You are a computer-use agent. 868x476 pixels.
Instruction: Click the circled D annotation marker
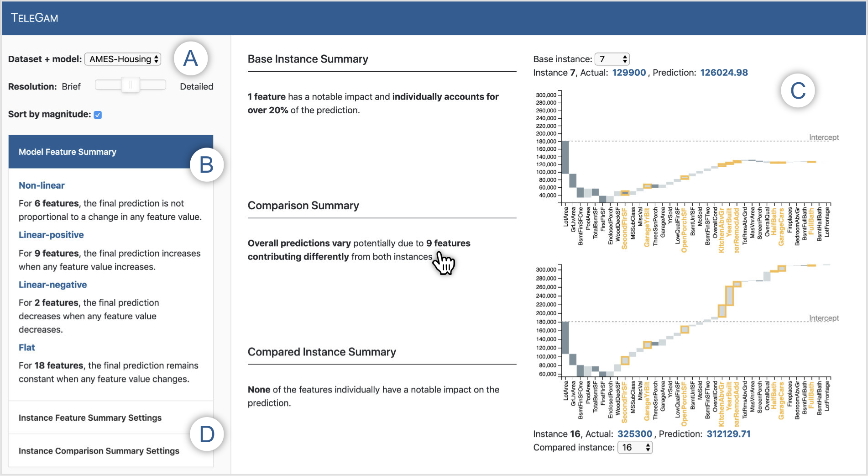pyautogui.click(x=207, y=434)
